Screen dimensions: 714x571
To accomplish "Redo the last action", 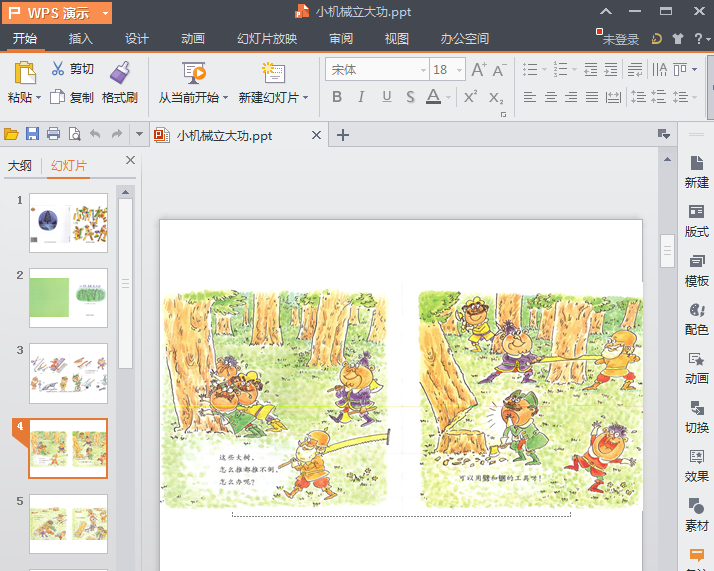I will pos(117,134).
